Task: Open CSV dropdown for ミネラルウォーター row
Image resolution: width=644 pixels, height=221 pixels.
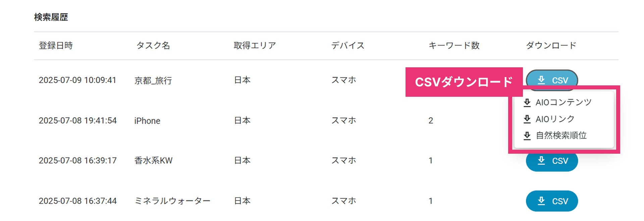Action: pyautogui.click(x=552, y=201)
